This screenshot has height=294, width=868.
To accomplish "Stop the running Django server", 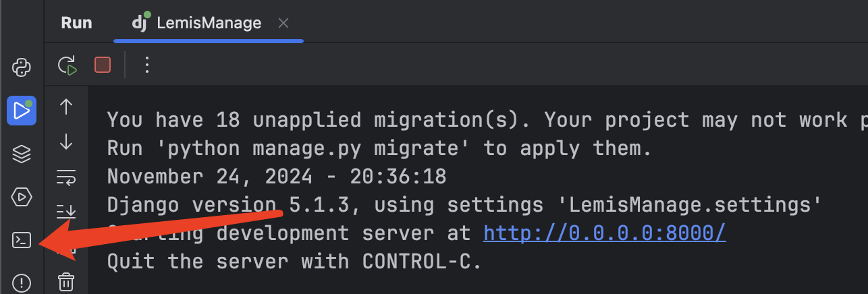I will pyautogui.click(x=103, y=65).
